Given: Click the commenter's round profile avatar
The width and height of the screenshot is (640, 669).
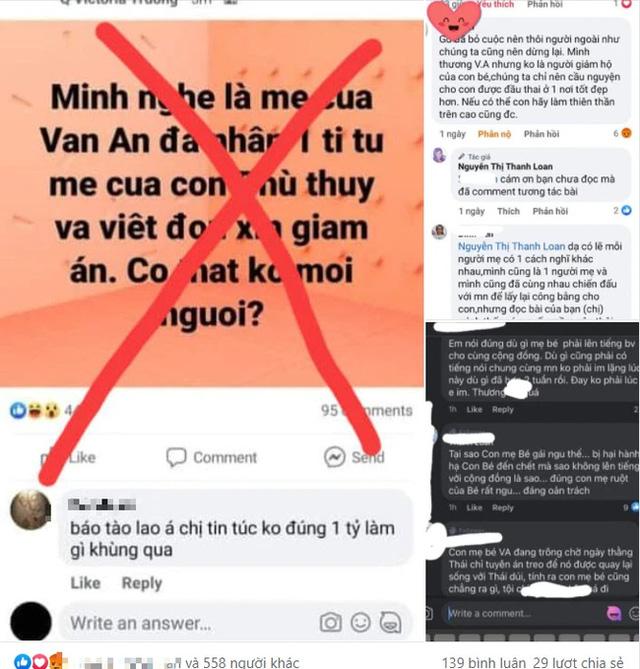Looking at the screenshot, I should [30, 509].
